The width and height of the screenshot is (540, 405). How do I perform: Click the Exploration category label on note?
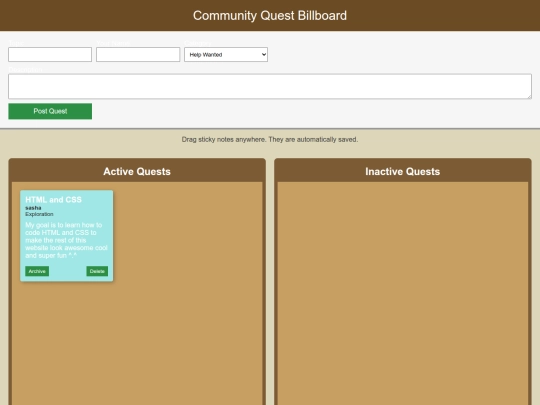(39, 214)
